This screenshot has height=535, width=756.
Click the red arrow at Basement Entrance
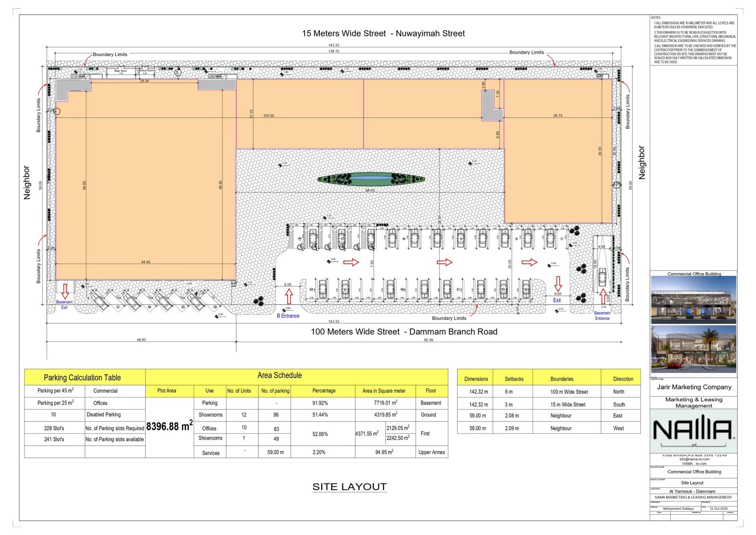(x=603, y=296)
